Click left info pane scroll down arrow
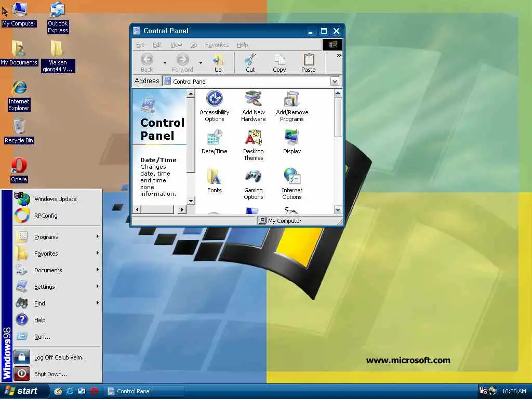Screen dimensions: 532x399 tap(191, 201)
